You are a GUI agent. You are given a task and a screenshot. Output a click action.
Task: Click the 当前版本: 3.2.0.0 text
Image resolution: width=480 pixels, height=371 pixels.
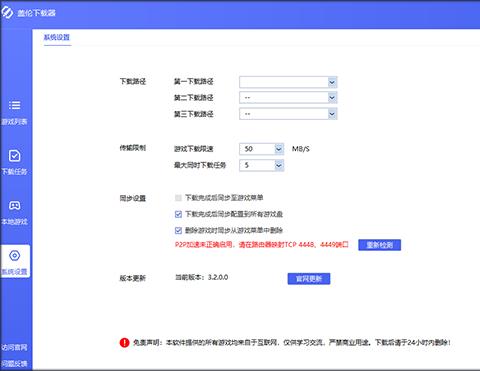(x=202, y=277)
